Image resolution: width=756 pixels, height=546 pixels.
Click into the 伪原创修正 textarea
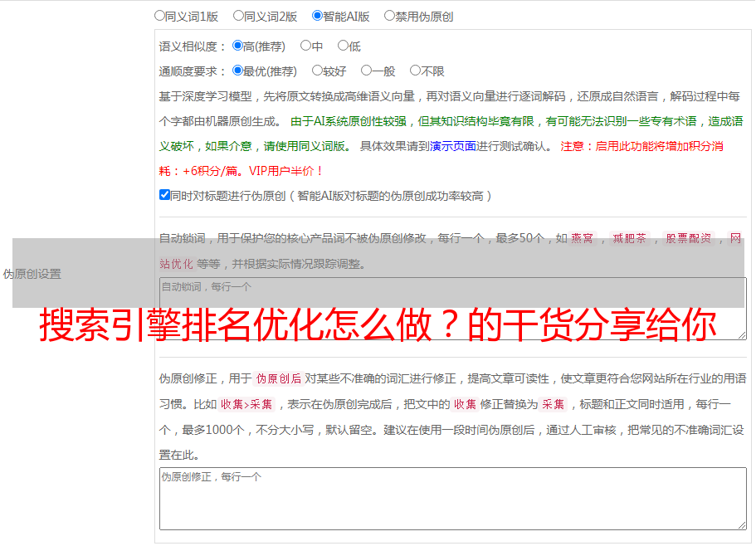(x=453, y=499)
